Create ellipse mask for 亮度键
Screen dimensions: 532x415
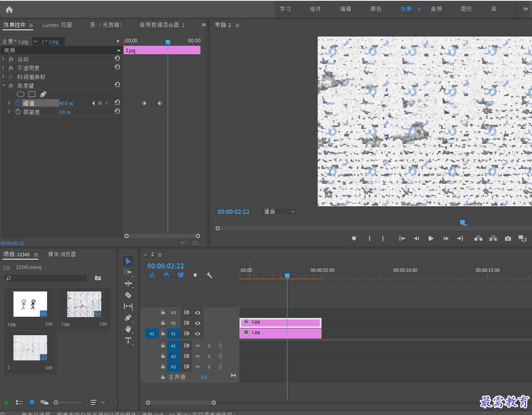tap(21, 94)
